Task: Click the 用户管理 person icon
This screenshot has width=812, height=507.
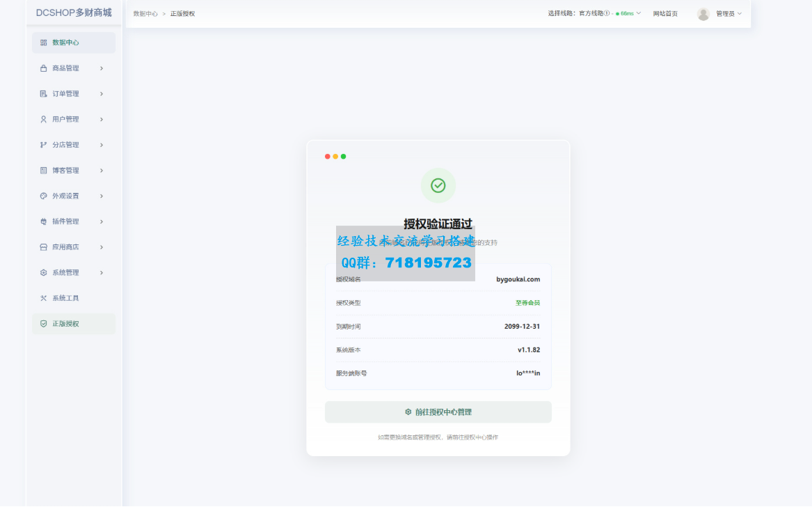Action: point(44,119)
